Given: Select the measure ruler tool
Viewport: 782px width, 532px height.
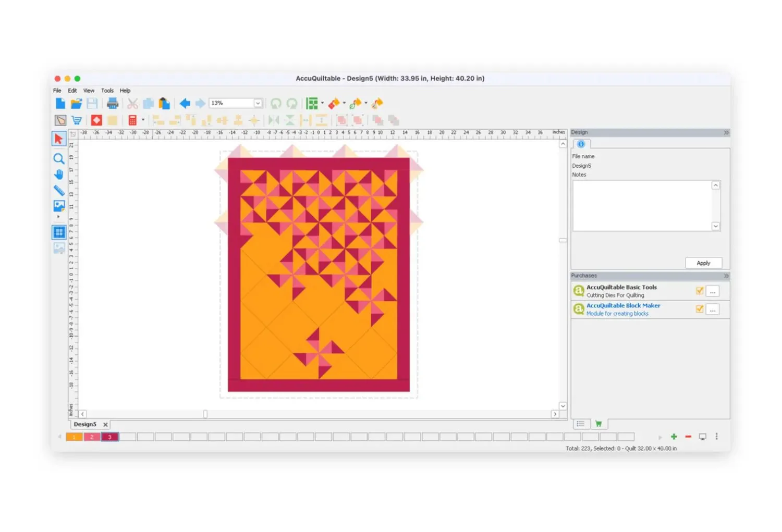Looking at the screenshot, I should 59,190.
